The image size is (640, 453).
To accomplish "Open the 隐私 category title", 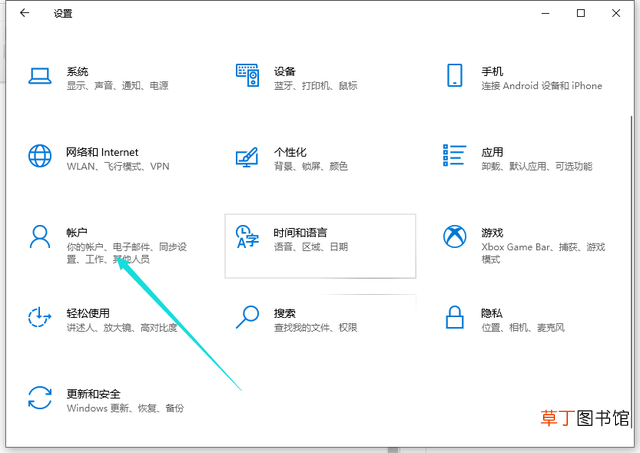I will (492, 313).
